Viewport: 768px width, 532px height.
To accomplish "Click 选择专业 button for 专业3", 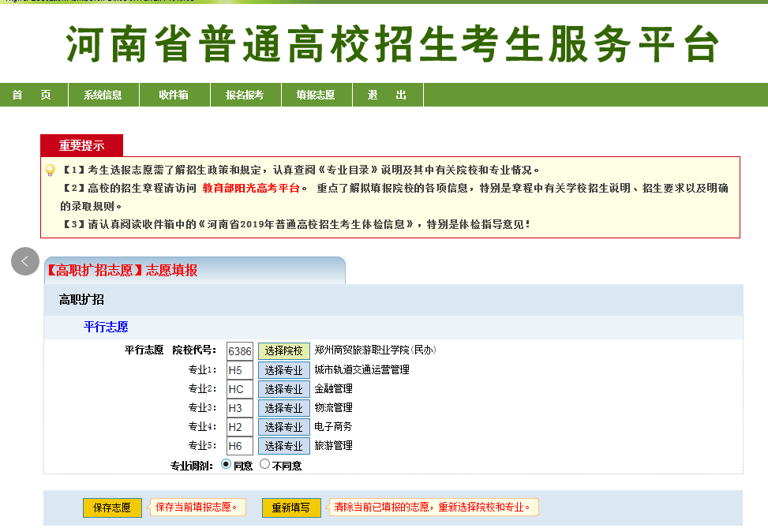I will pos(283,408).
